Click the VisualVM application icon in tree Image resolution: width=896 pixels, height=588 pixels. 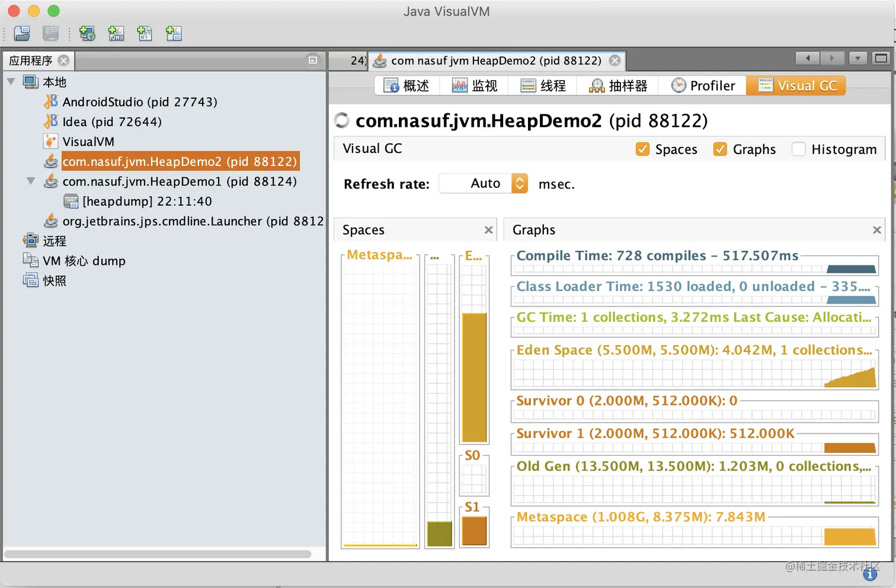click(x=51, y=142)
